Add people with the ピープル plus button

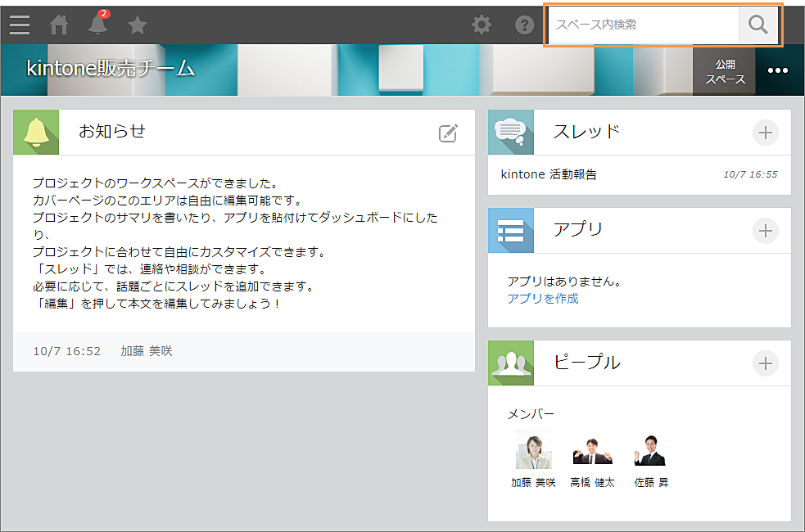click(x=766, y=363)
